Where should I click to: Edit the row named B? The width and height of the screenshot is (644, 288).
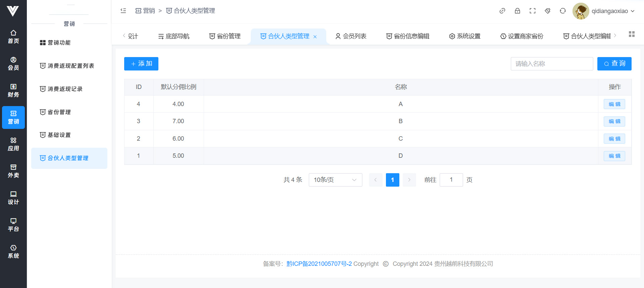614,122
